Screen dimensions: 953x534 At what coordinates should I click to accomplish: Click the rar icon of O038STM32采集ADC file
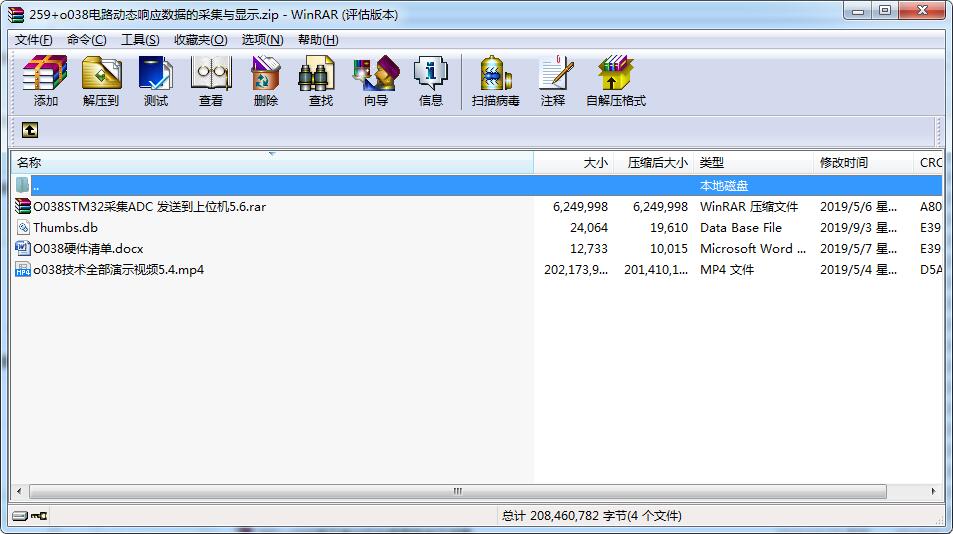tap(23, 207)
